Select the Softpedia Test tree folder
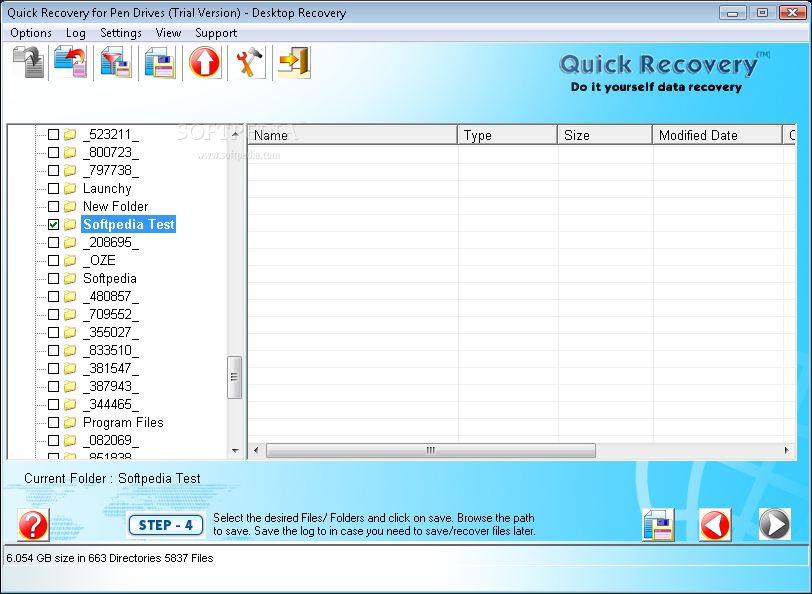 pyautogui.click(x=128, y=225)
